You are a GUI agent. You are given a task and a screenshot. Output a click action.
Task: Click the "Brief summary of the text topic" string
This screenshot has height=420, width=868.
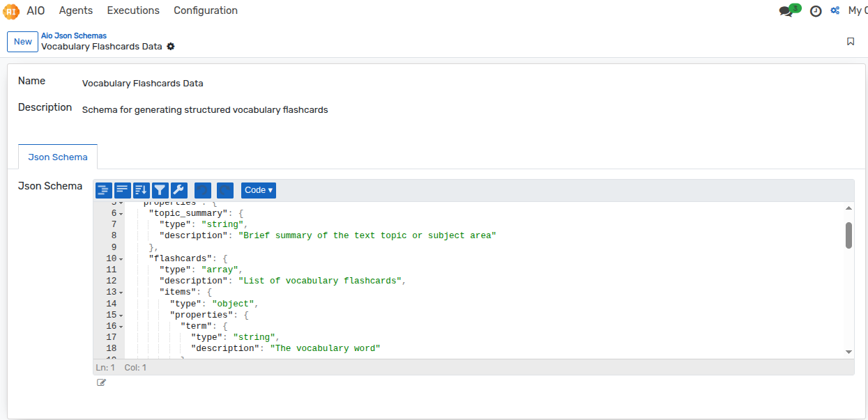click(x=367, y=236)
